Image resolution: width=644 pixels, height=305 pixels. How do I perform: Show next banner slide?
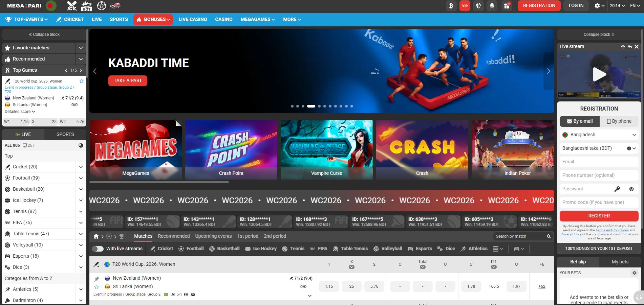click(549, 71)
